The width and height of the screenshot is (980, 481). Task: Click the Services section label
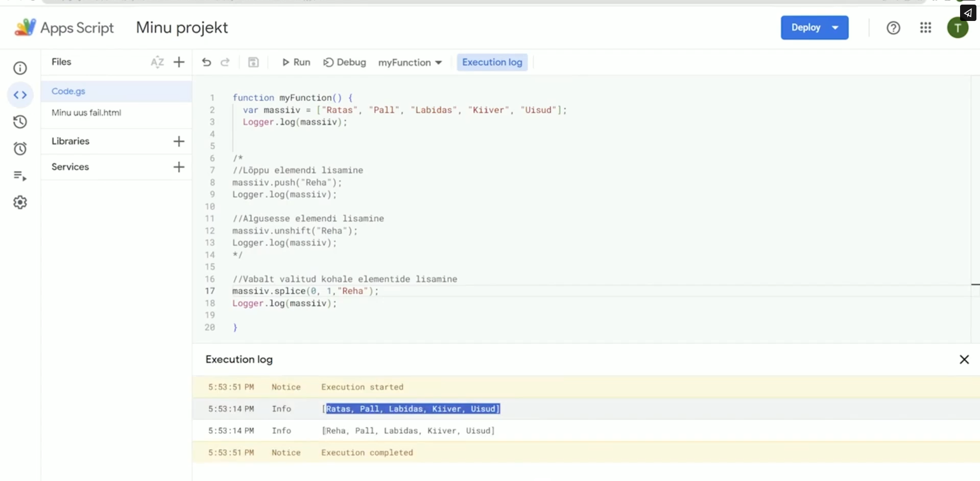(70, 167)
